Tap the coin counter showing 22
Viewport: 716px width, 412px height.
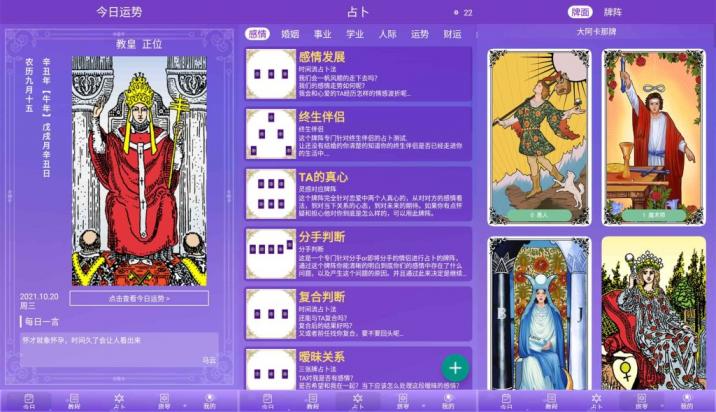[x=463, y=13]
